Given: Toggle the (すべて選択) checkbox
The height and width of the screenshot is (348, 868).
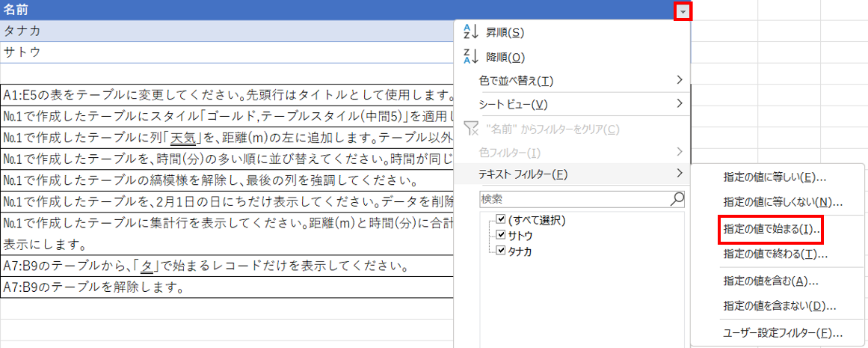Looking at the screenshot, I should 501,219.
